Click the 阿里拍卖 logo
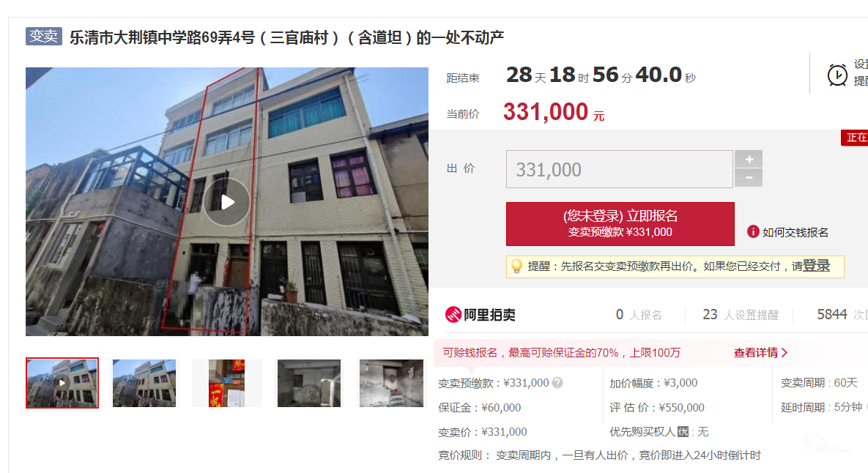 481,315
